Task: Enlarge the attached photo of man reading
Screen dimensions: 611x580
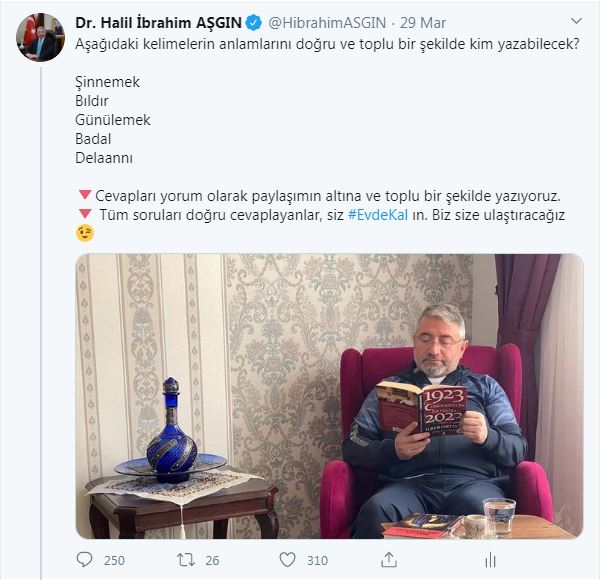Action: pyautogui.click(x=329, y=396)
